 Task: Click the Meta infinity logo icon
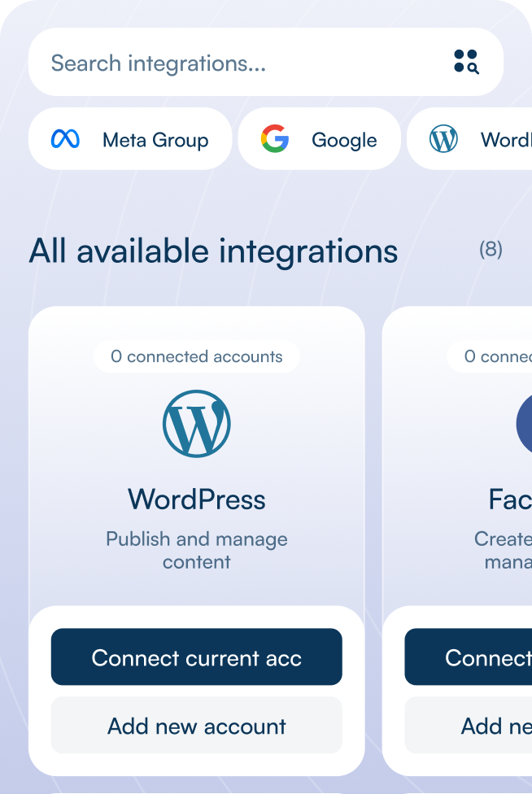[65, 139]
